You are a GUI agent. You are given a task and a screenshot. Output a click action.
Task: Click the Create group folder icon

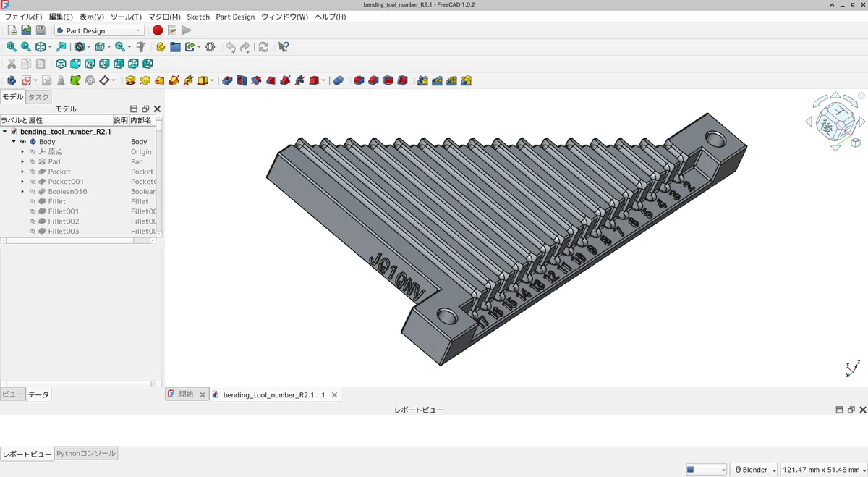[x=175, y=47]
